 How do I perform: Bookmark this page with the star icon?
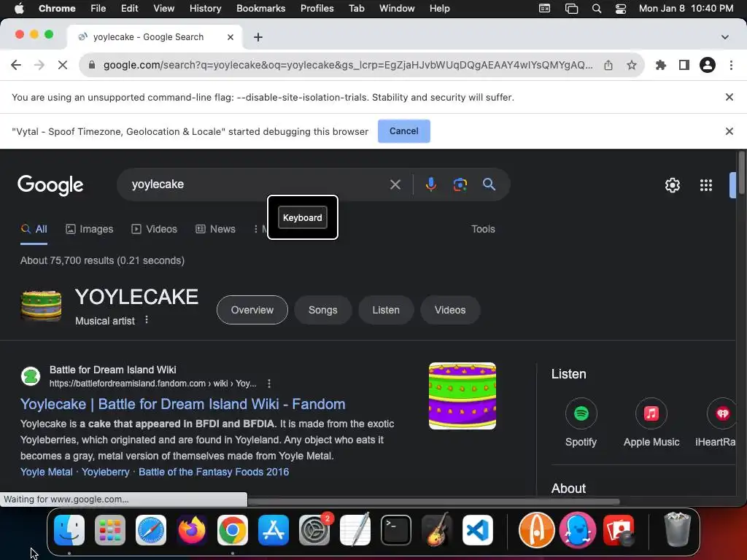[x=632, y=65]
